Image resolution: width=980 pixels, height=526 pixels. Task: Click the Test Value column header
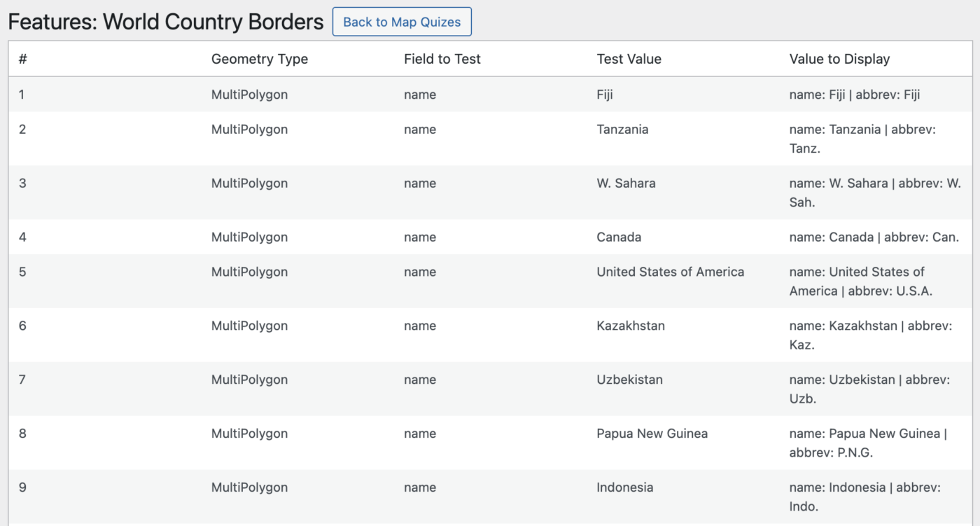click(x=629, y=59)
